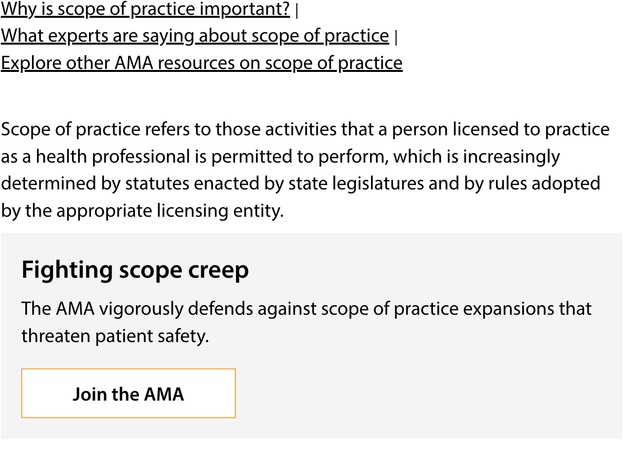Click the Join the AMA button
The width and height of the screenshot is (626, 453).
(129, 394)
